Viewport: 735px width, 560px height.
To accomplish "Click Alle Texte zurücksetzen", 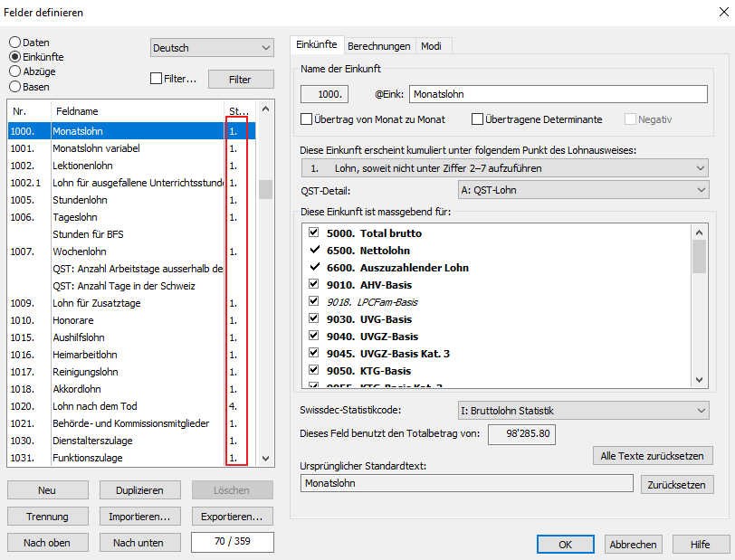I will point(653,456).
